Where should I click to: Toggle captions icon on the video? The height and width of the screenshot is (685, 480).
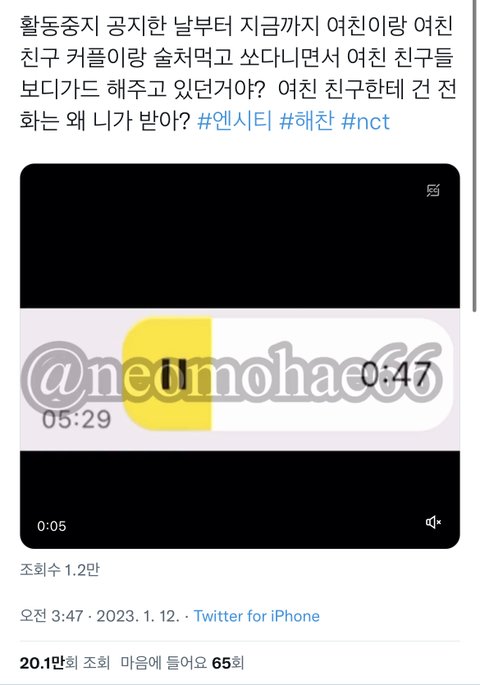pyautogui.click(x=433, y=190)
